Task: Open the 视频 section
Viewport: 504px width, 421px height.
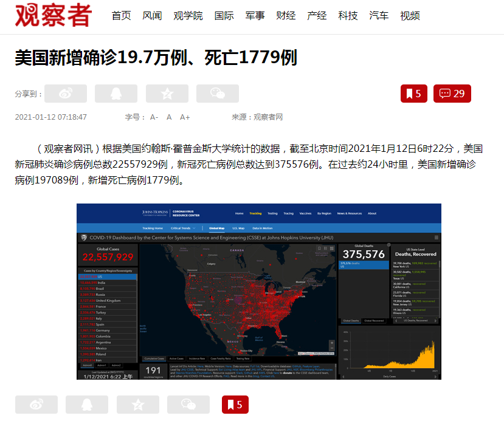Action: pos(410,15)
